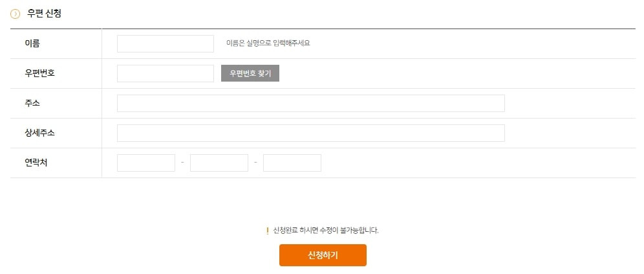The height and width of the screenshot is (274, 644).
Task: Select the middle 연락처 phone number box
Action: [219, 163]
